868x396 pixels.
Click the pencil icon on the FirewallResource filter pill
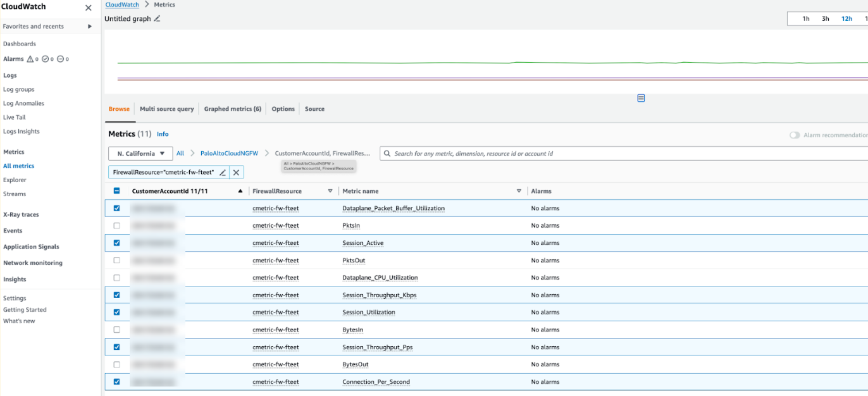pyautogui.click(x=222, y=172)
